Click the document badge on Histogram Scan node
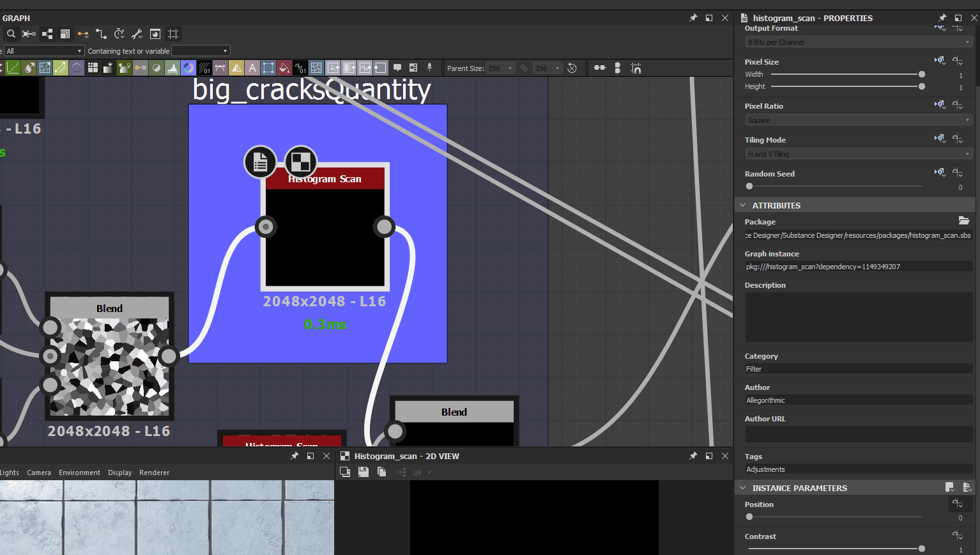 point(260,162)
